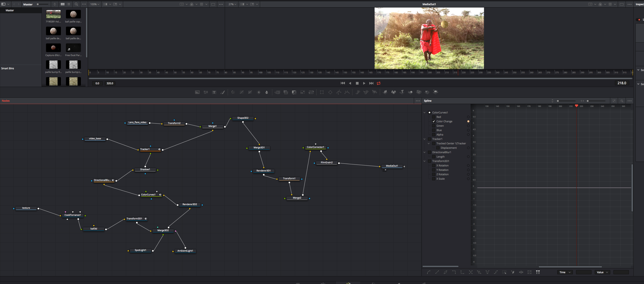This screenshot has height=284, width=644.
Task: Click the Text 3D tool icon
Action: click(x=402, y=92)
